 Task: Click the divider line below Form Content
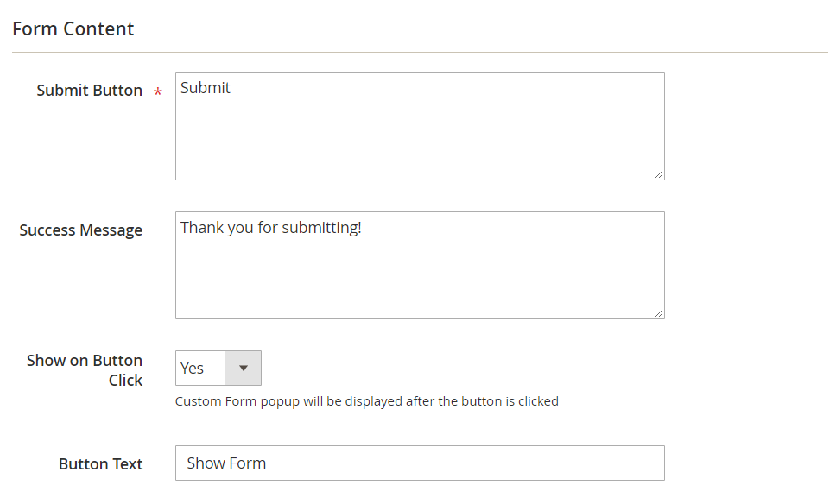tap(420, 52)
